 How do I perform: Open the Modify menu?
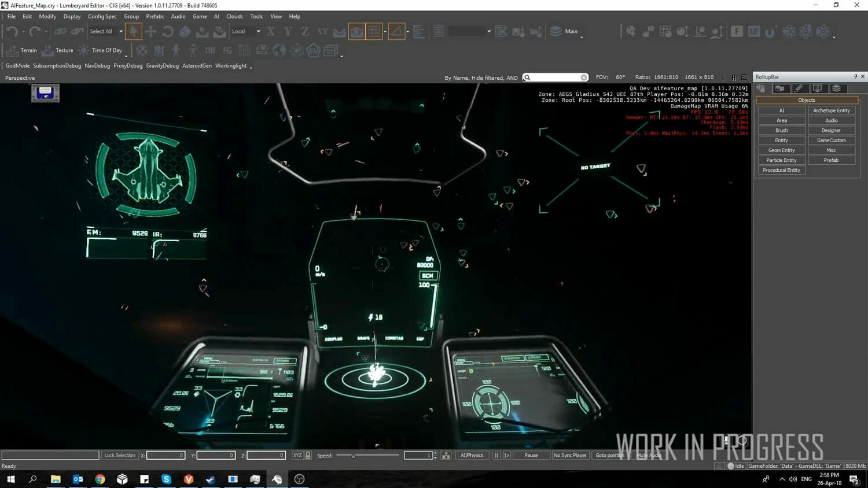tap(47, 16)
